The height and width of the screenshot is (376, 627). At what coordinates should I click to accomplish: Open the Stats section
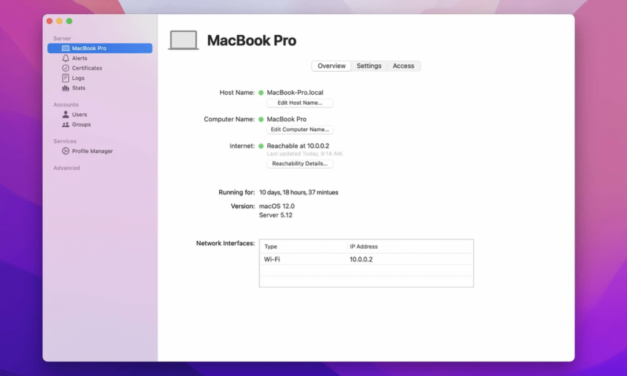[x=78, y=88]
